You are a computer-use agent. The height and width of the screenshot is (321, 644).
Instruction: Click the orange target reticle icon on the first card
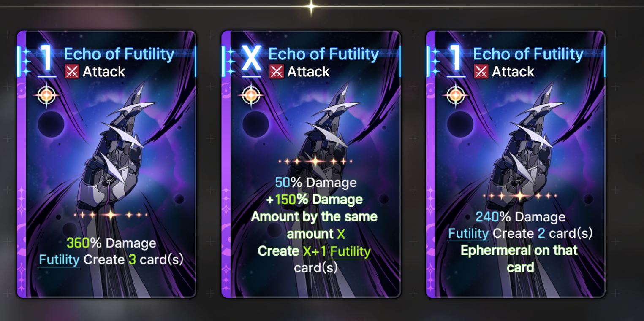click(x=46, y=95)
